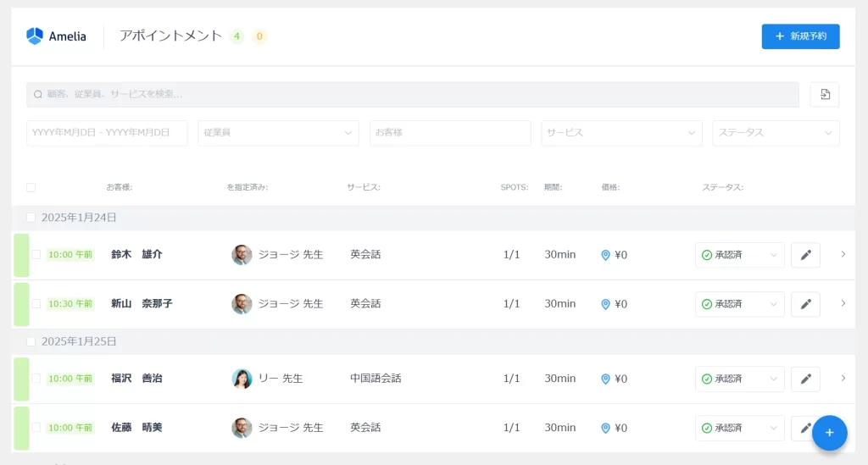Open the date range picker field

coord(107,133)
